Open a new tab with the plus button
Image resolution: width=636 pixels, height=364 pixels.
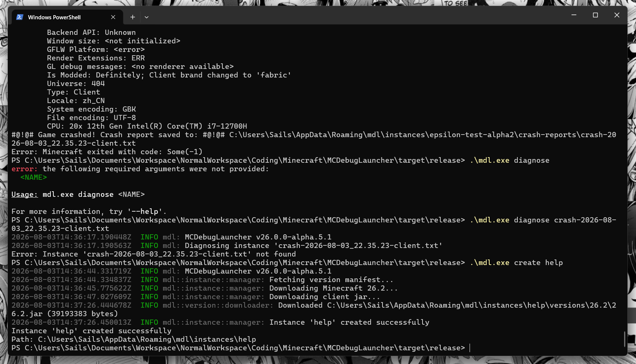point(132,17)
